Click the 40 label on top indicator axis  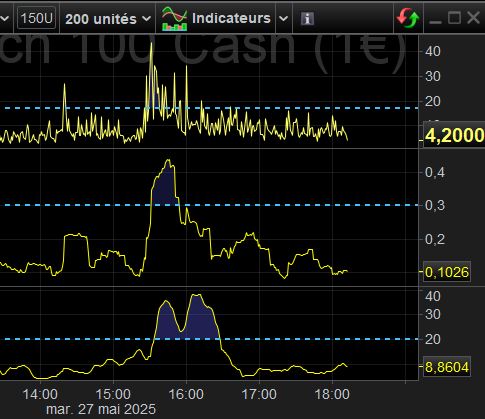tap(433, 51)
